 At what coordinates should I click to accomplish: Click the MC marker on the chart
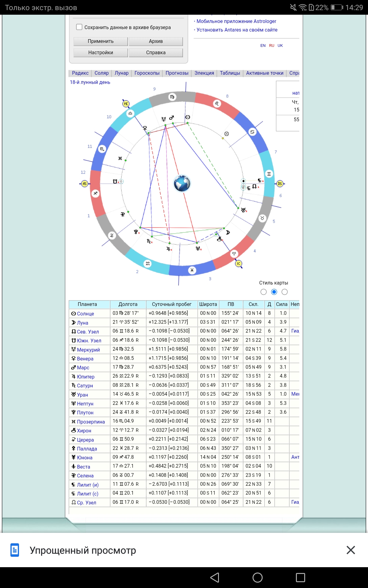126,104
